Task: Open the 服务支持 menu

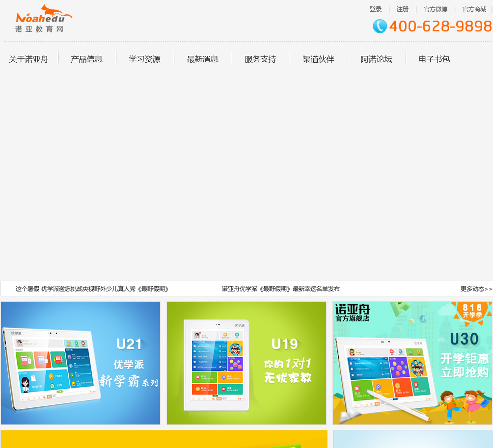Action: (260, 59)
